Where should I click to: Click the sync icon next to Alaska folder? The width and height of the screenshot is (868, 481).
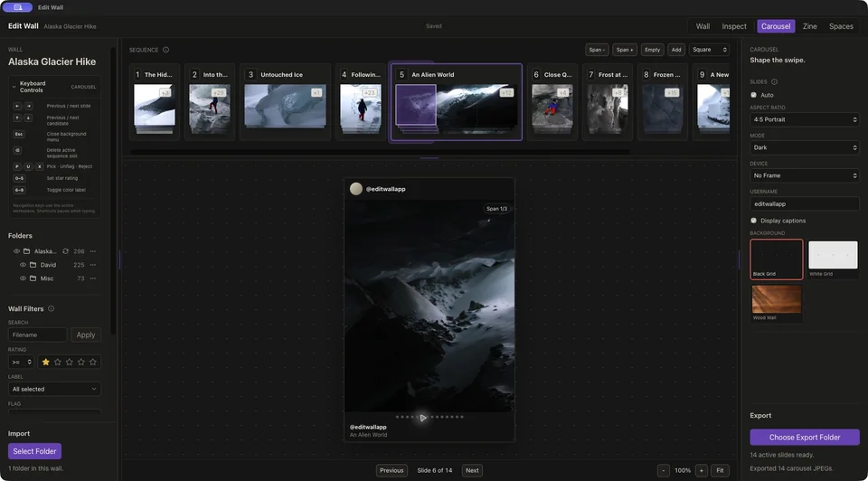coord(65,251)
